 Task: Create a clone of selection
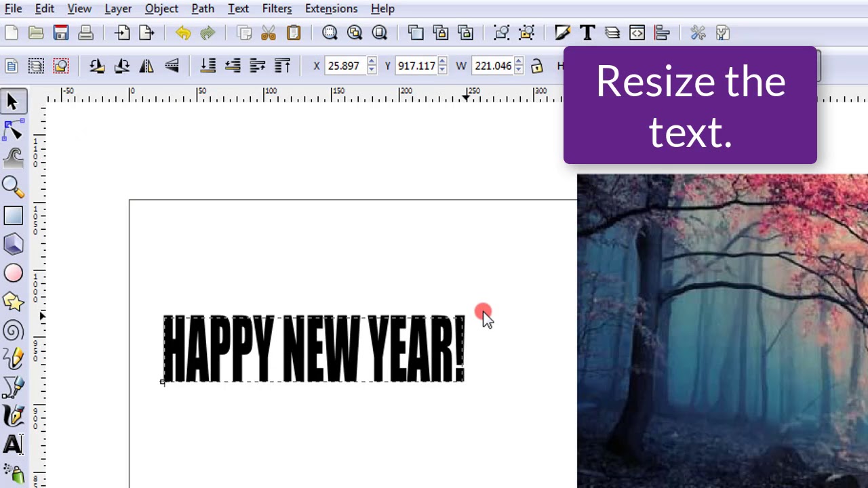click(x=440, y=33)
